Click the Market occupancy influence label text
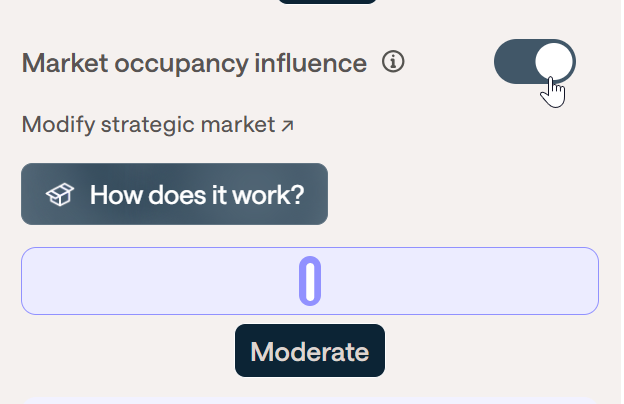This screenshot has height=404, width=624. (194, 64)
